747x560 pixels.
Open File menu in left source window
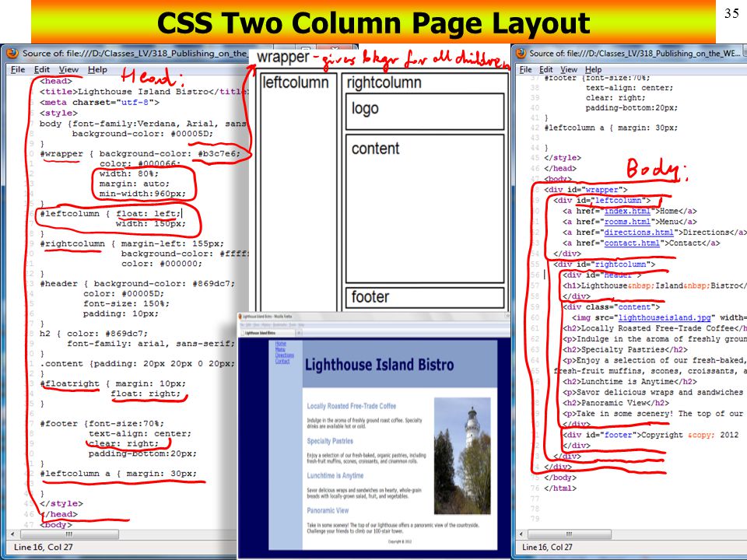tap(17, 69)
